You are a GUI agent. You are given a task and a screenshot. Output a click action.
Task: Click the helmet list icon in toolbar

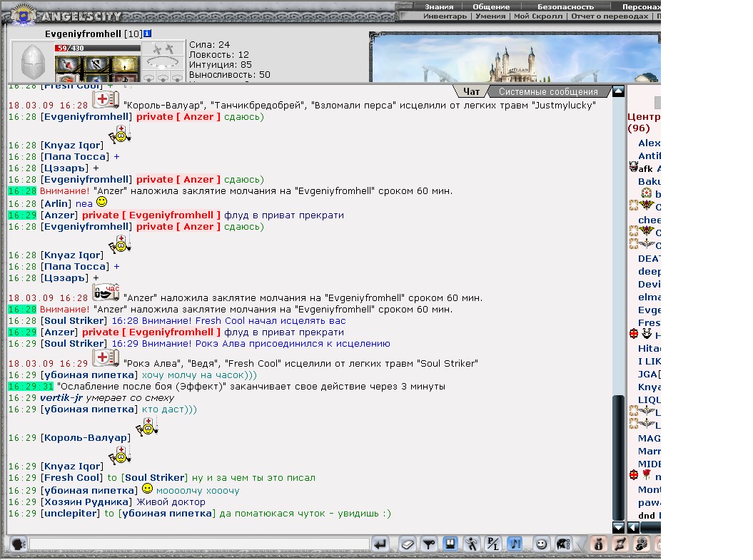pyautogui.click(x=563, y=544)
